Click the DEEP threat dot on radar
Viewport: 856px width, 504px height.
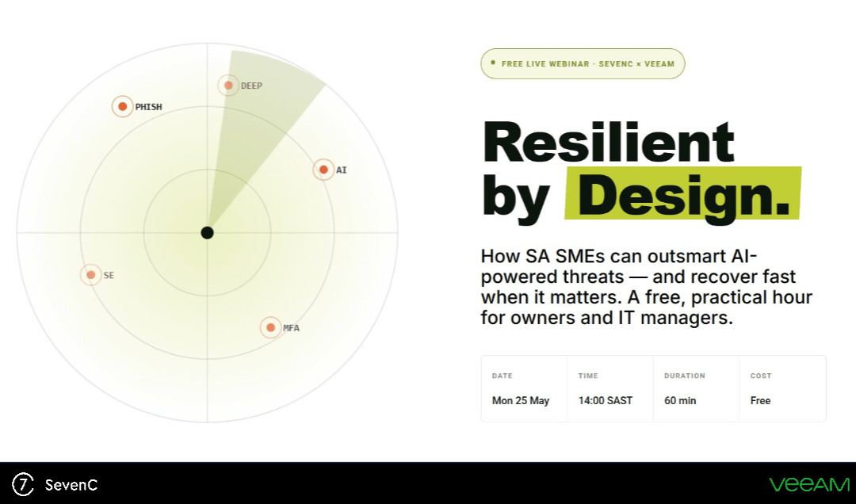(228, 85)
